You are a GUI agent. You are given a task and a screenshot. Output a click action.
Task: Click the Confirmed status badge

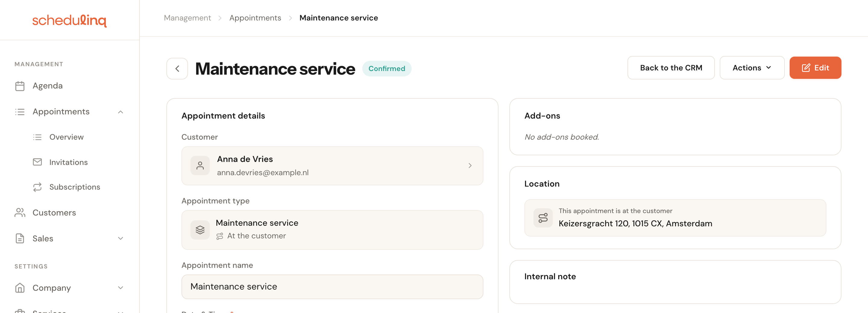387,69
